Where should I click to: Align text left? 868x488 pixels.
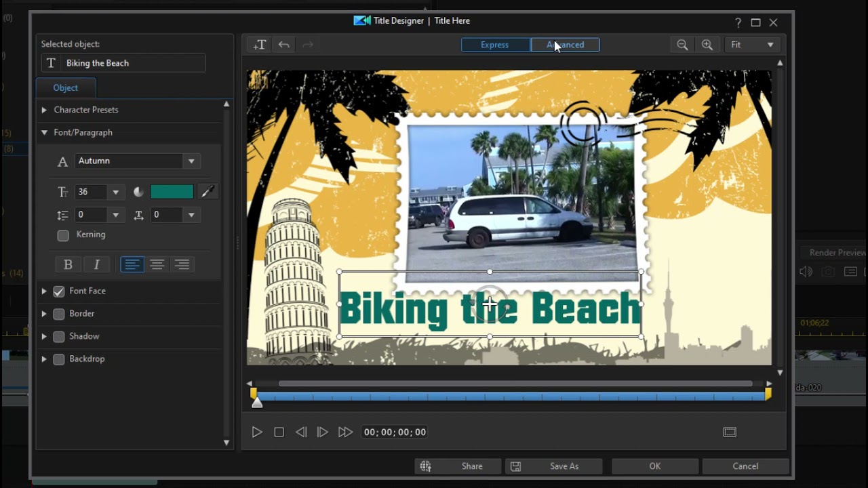click(132, 264)
